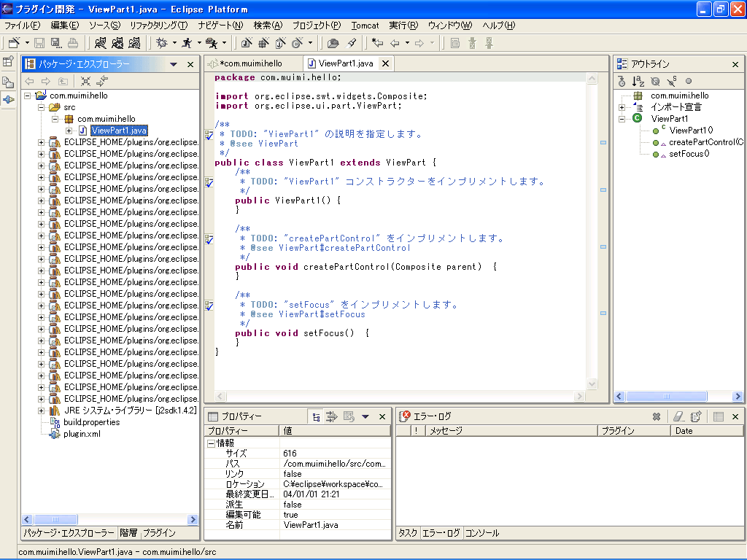Open the ファイル(F) menu

pos(23,26)
